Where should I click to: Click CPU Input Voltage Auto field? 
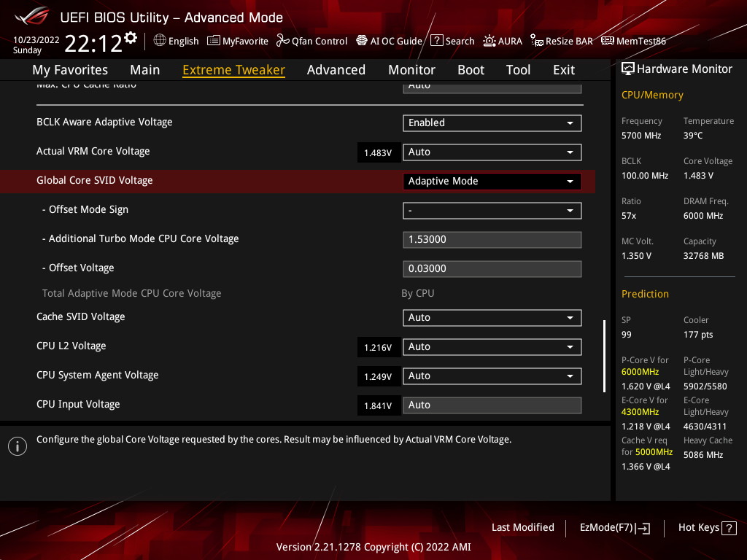point(492,405)
